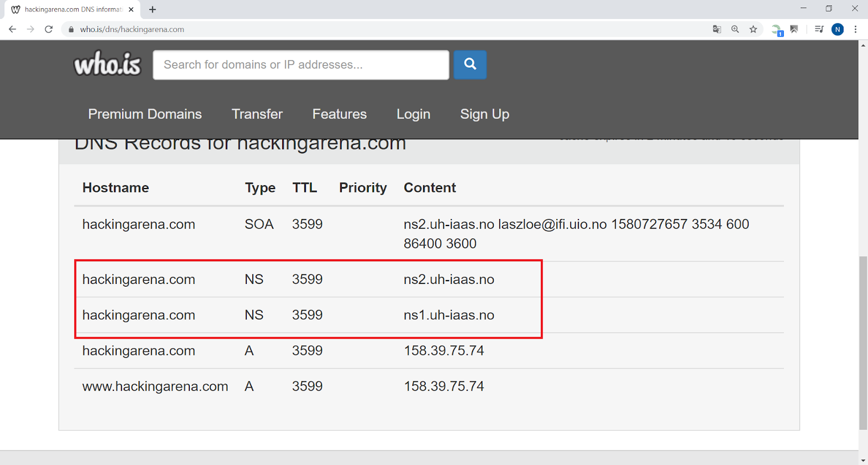Open the profile avatar N

838,29
